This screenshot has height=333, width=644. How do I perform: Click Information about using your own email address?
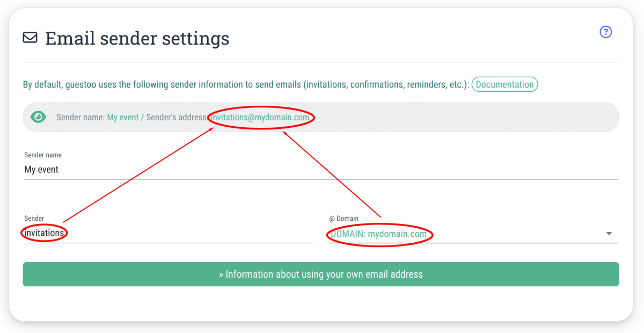(x=321, y=274)
